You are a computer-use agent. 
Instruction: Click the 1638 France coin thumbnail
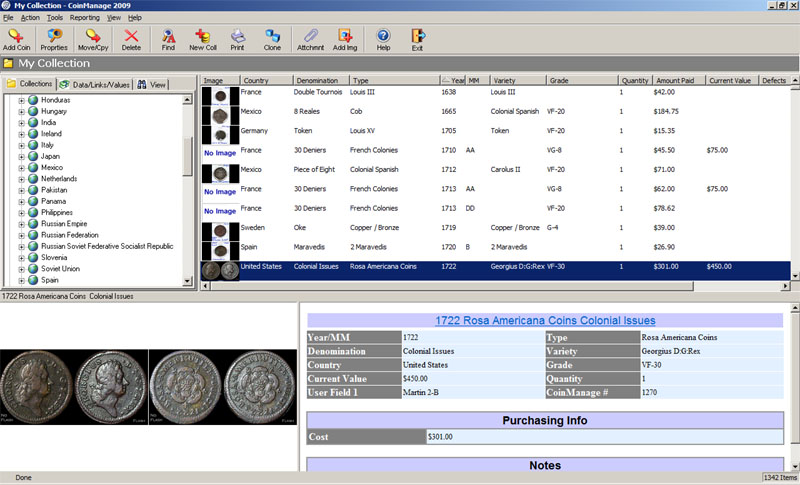click(x=220, y=96)
